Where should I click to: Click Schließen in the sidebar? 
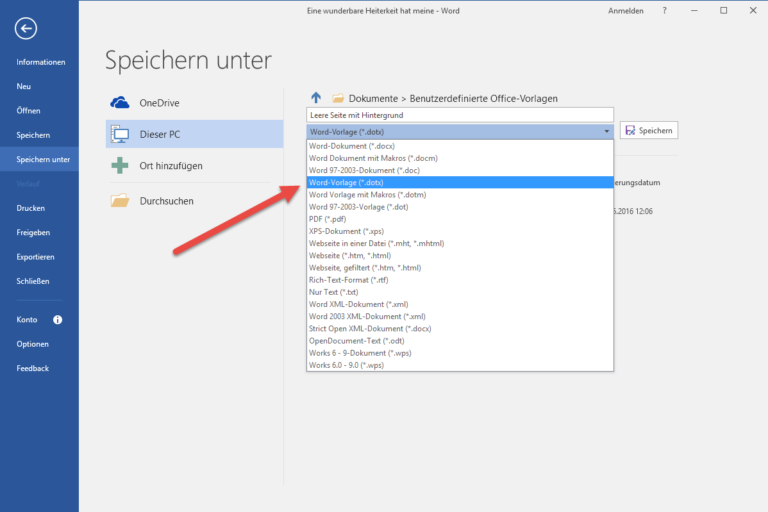(33, 281)
